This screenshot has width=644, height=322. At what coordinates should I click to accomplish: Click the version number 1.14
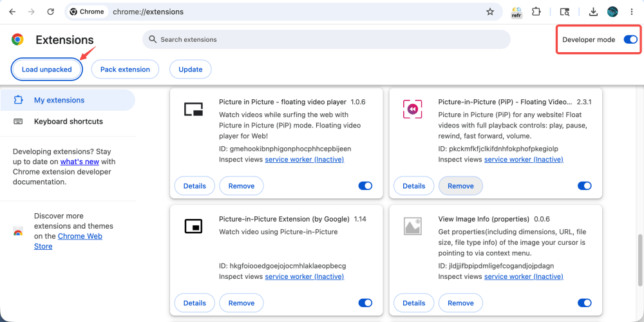tap(360, 219)
